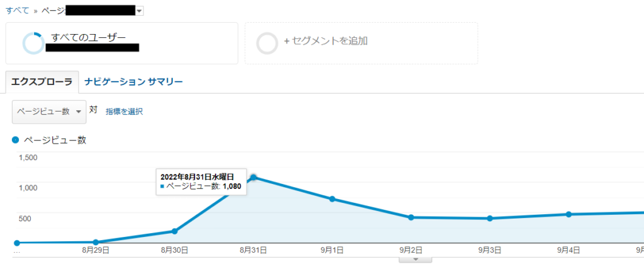This screenshot has height=264, width=644.
Task: Open the ページビュー数 metric dropdown
Action: pyautogui.click(x=49, y=112)
